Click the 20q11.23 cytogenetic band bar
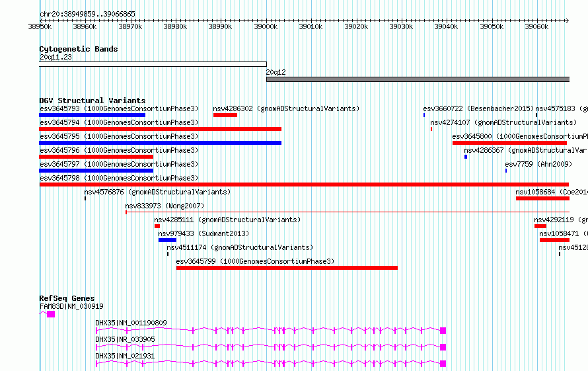The height and width of the screenshot is (371, 588). pos(153,64)
